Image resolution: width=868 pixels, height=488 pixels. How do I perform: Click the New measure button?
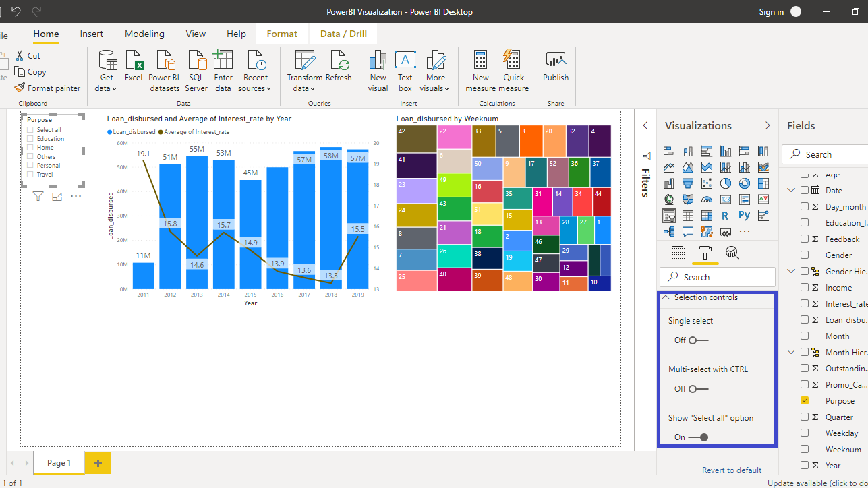pos(480,71)
